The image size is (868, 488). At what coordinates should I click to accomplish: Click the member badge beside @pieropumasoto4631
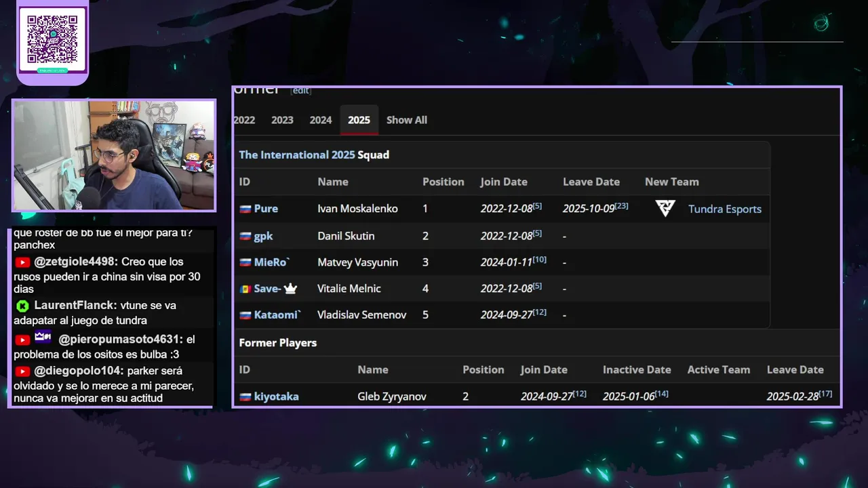(x=43, y=336)
